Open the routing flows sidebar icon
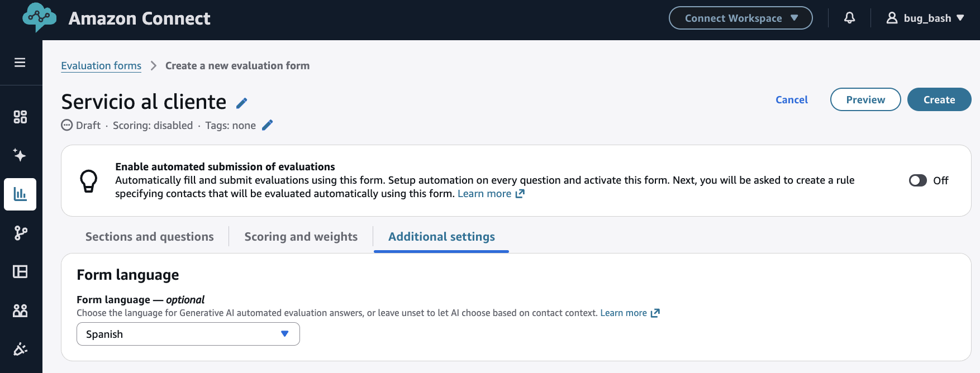Image resolution: width=980 pixels, height=373 pixels. [x=20, y=233]
